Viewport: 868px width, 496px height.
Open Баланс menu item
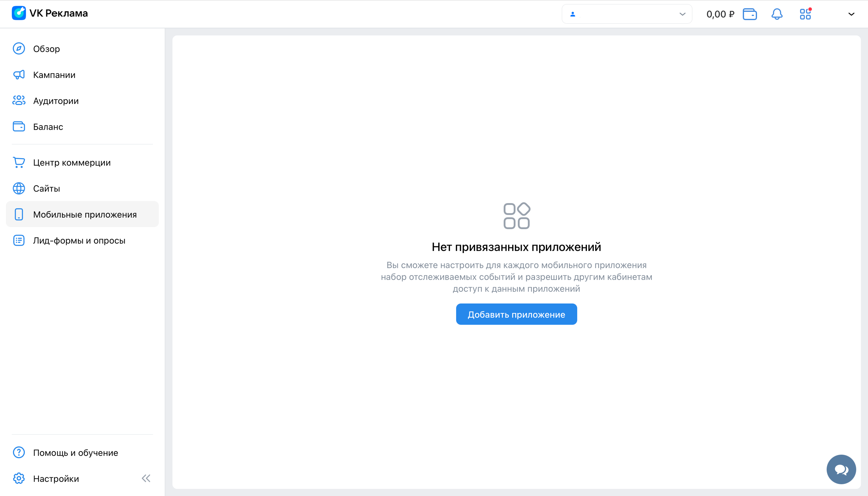[48, 127]
